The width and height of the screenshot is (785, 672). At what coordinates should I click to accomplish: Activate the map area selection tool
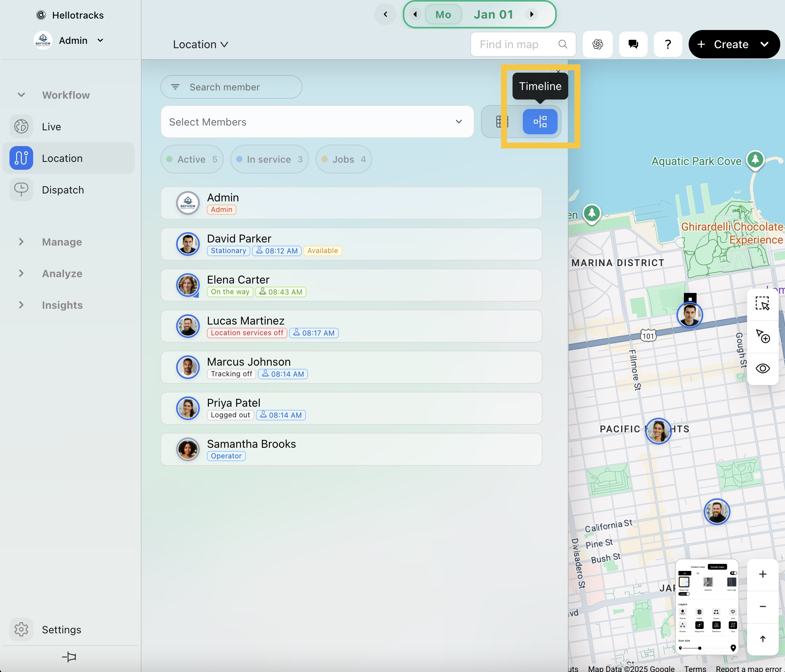click(762, 304)
